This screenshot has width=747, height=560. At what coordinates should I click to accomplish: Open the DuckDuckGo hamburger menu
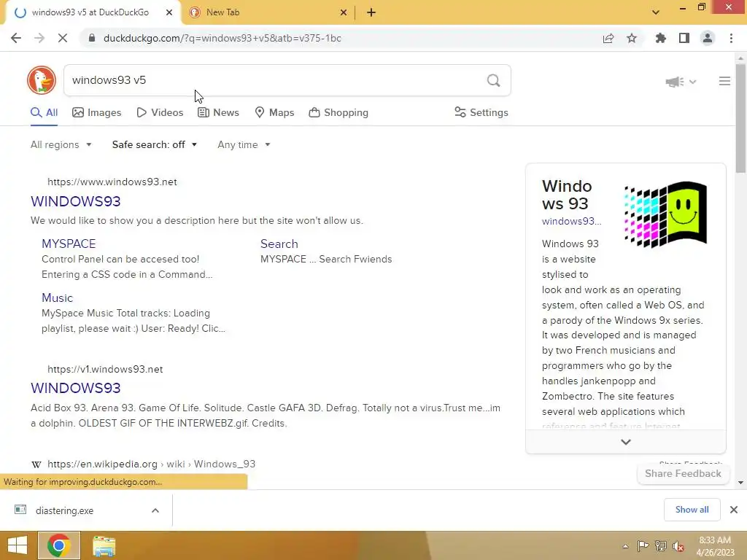tap(724, 82)
